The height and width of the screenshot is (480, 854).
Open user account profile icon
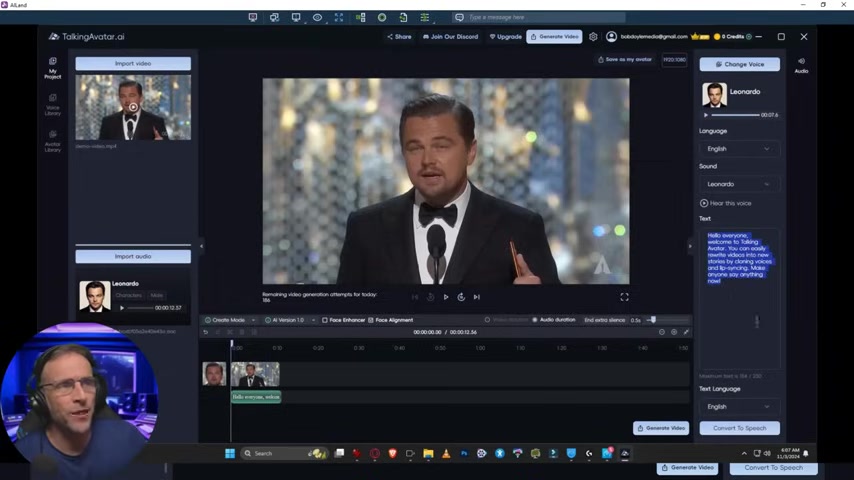click(611, 37)
